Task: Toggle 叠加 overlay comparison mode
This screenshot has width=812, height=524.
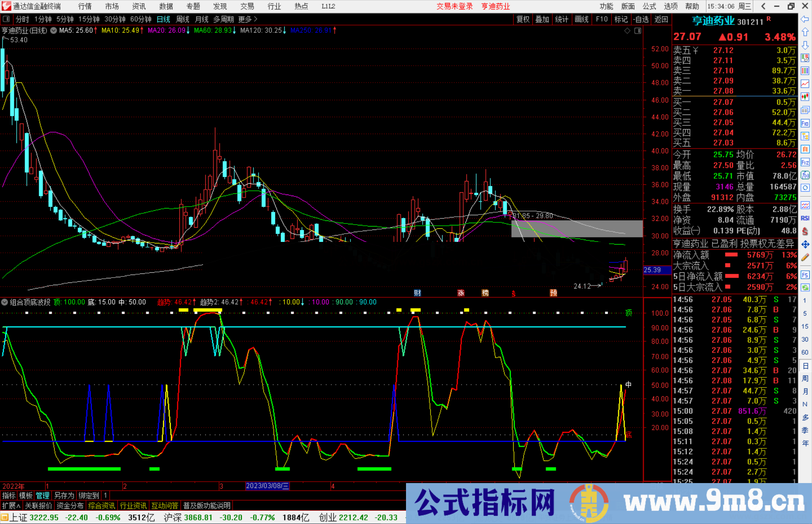Action: (x=542, y=19)
